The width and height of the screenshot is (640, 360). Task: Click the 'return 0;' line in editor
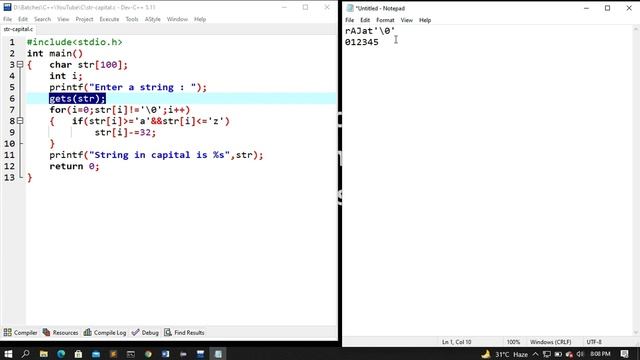coord(74,166)
